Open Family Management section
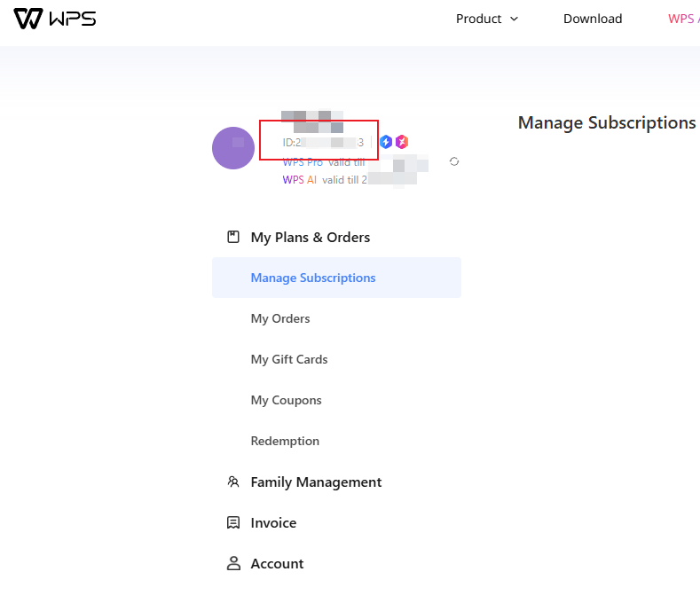700x611 pixels. point(316,482)
